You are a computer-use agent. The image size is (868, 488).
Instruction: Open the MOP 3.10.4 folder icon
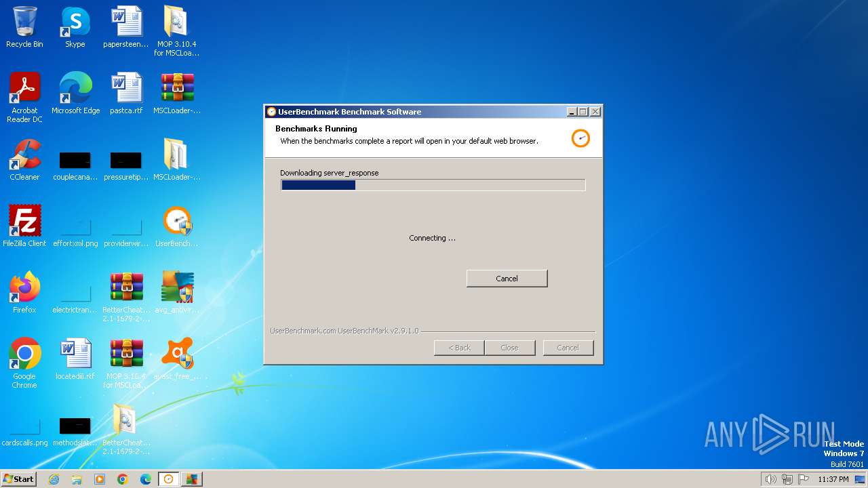[x=176, y=30]
